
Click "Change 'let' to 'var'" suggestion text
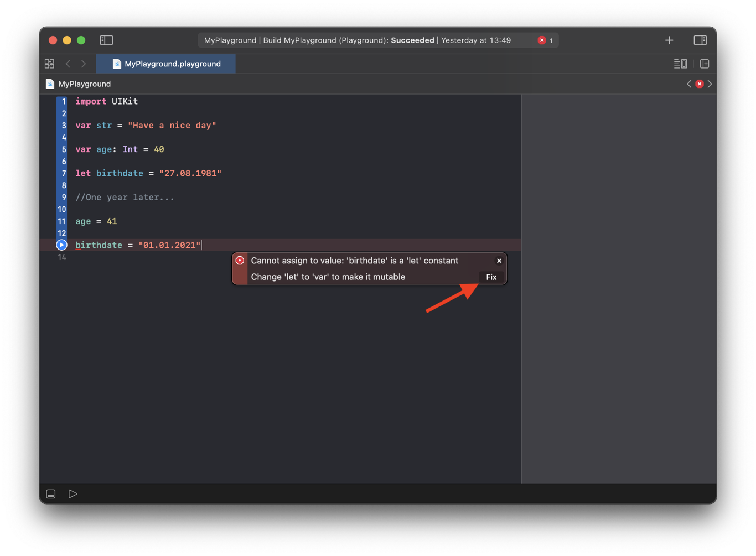coord(328,277)
